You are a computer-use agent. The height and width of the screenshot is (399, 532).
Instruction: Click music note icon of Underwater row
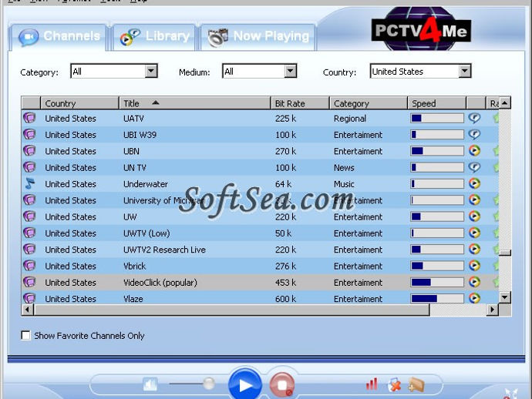click(30, 183)
